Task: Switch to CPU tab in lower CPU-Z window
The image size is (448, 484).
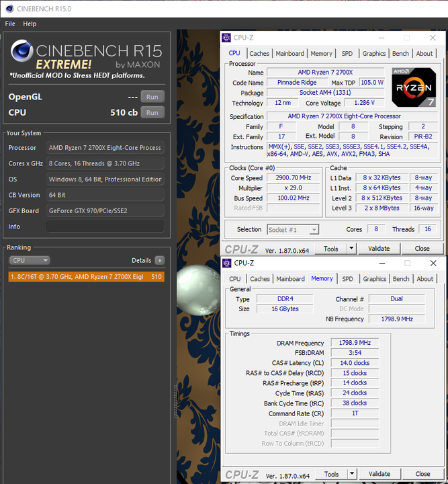Action: point(234,279)
